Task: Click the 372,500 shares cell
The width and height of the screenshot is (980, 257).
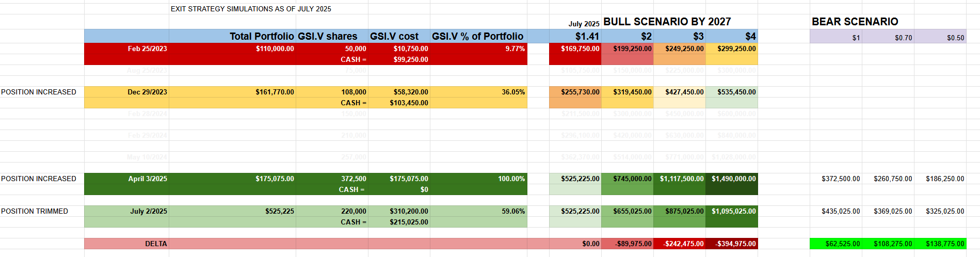Action: pyautogui.click(x=332, y=179)
